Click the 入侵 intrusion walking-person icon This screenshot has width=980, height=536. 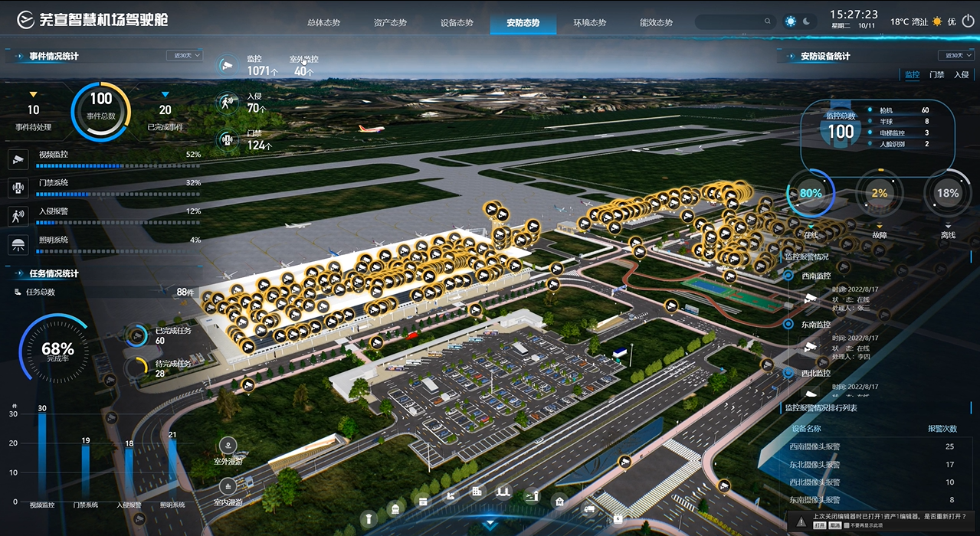point(226,101)
